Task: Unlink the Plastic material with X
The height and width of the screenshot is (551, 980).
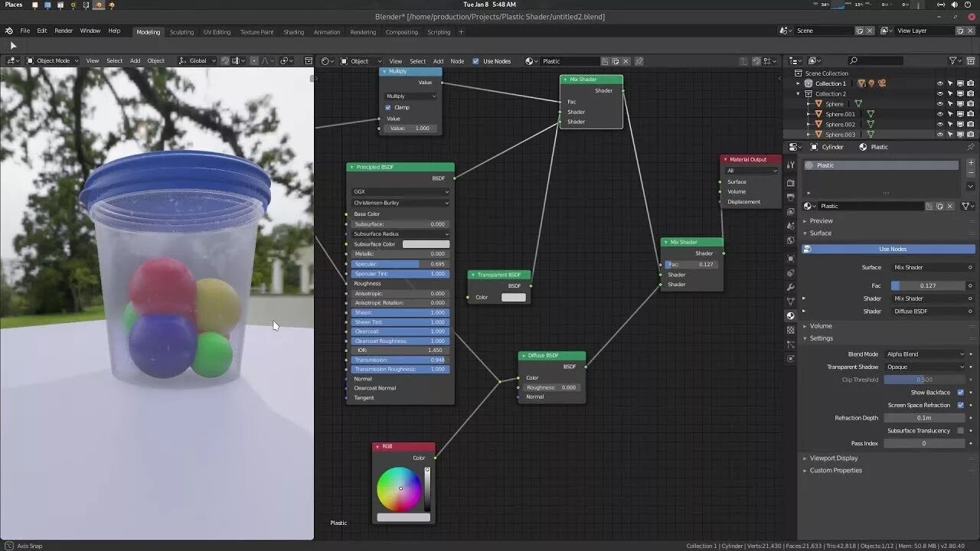Action: coord(950,206)
